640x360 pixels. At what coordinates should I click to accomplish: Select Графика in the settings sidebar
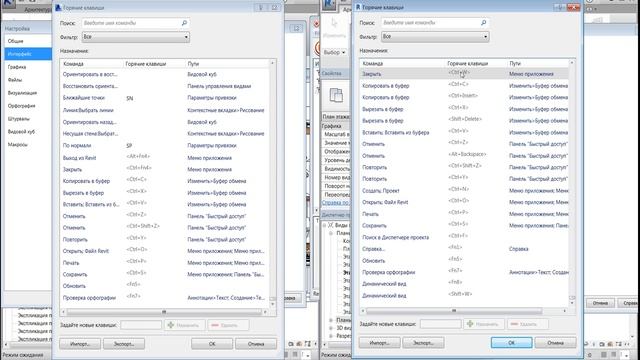click(x=28, y=67)
